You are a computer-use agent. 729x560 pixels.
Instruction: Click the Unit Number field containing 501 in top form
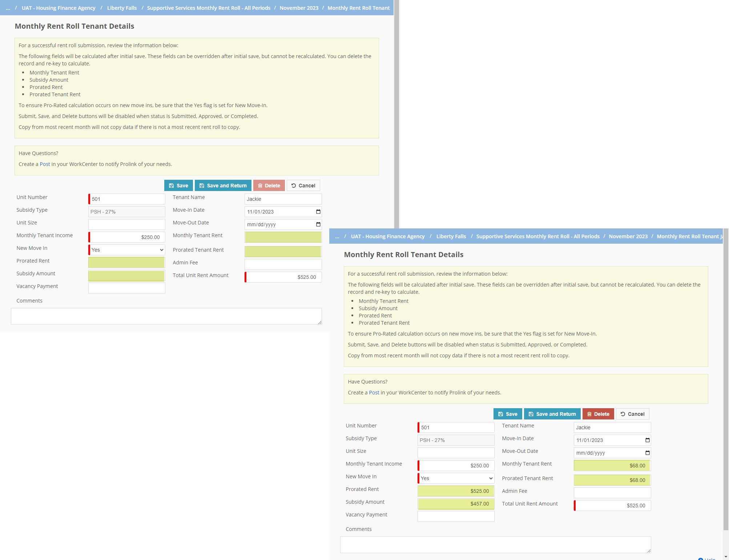click(127, 199)
